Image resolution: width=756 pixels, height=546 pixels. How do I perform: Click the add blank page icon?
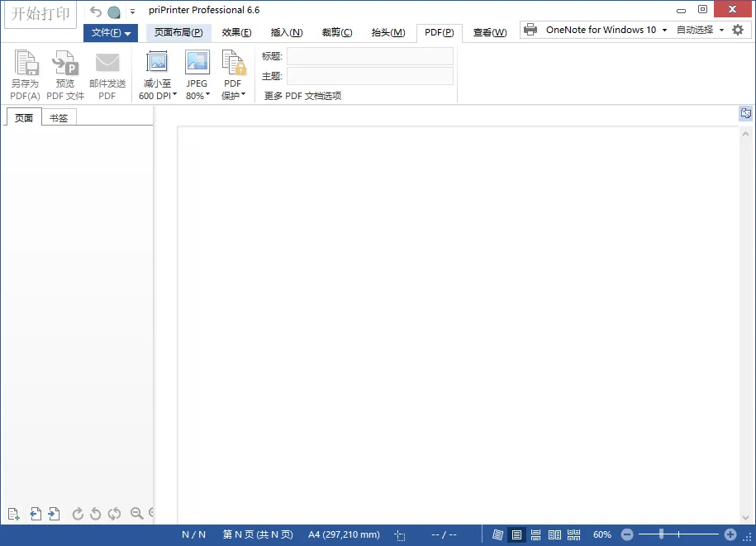point(14,514)
